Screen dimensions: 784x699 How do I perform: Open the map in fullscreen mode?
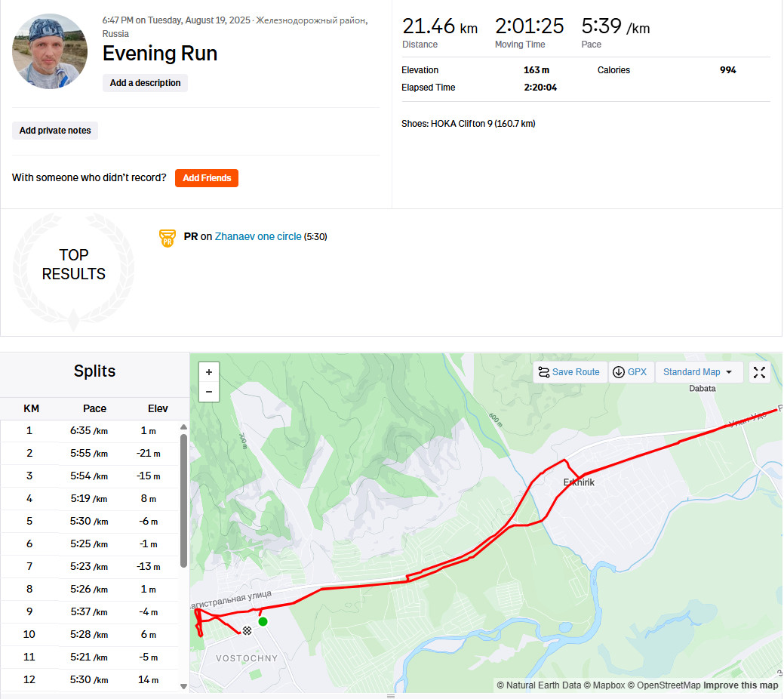click(759, 372)
